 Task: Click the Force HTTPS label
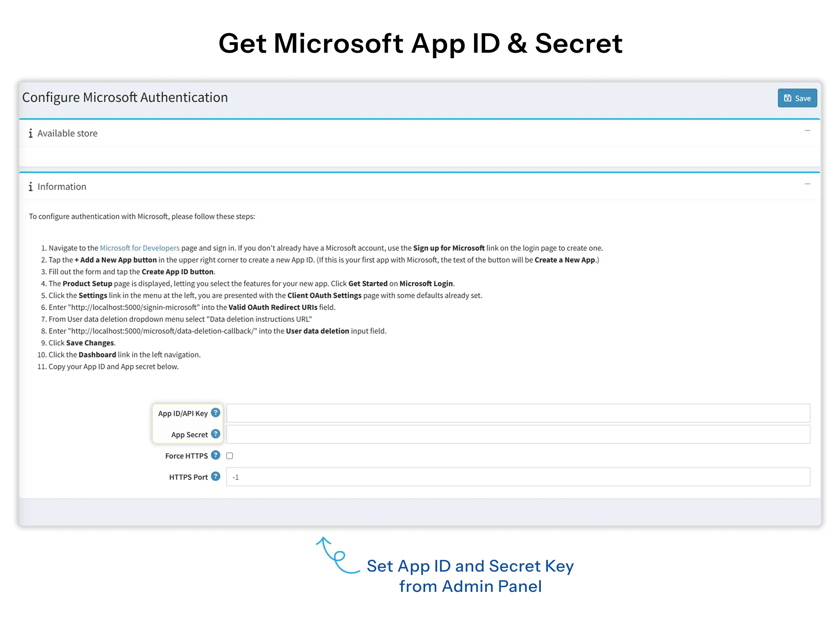(186, 456)
